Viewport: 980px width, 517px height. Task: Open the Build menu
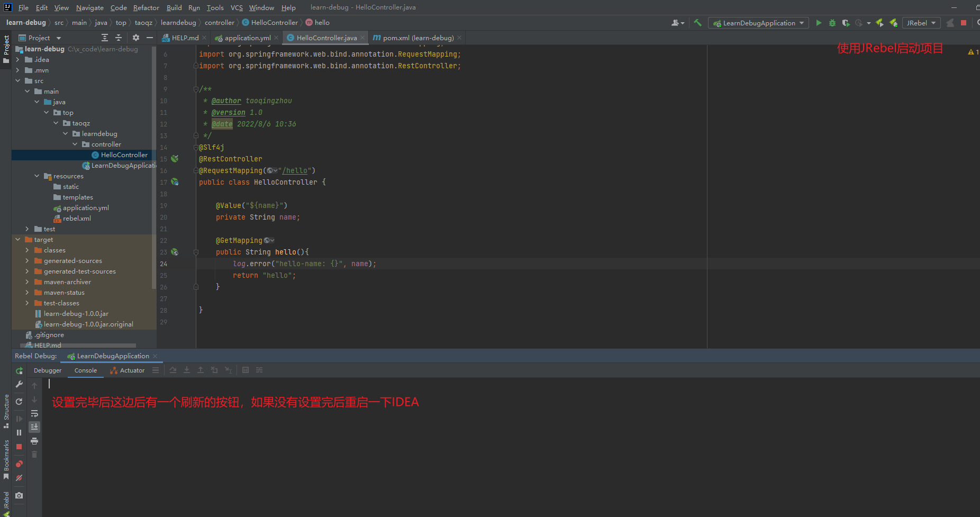tap(174, 7)
